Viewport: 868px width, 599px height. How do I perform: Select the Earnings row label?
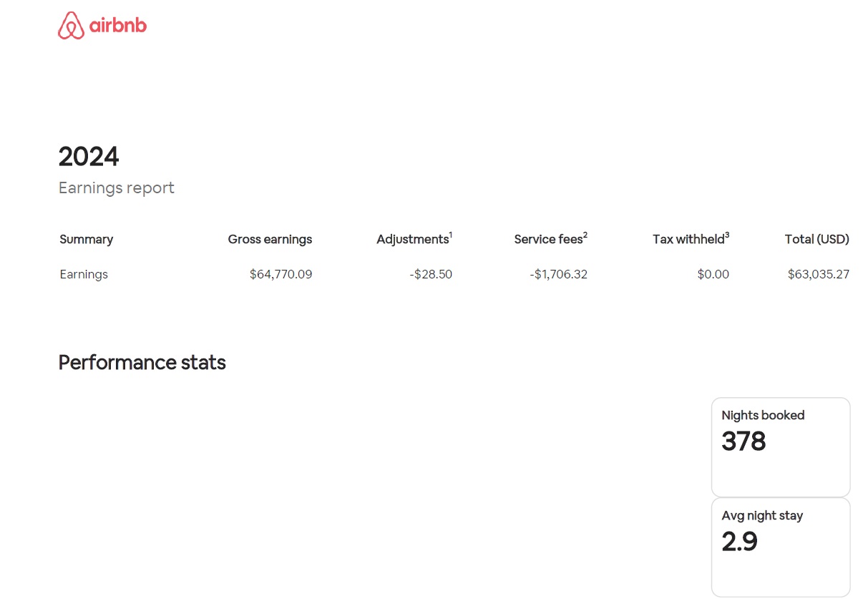(84, 275)
